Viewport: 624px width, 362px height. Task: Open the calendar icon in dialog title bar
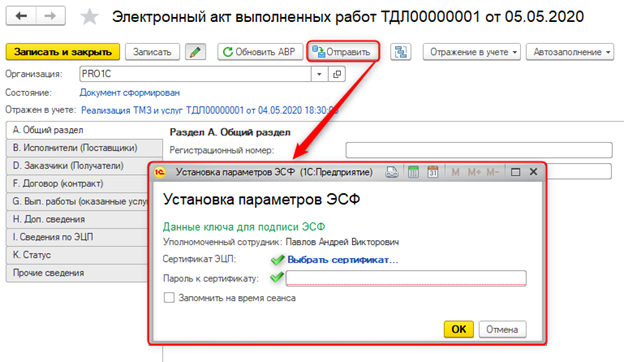coord(433,172)
